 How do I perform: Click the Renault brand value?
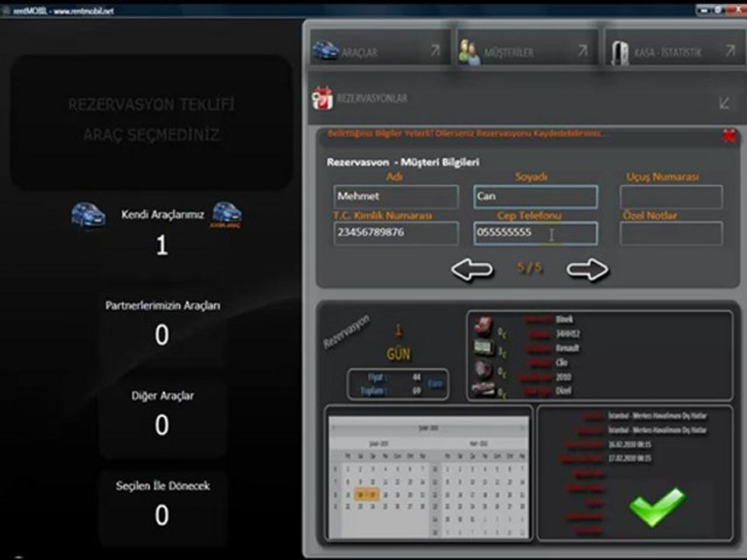tap(567, 348)
